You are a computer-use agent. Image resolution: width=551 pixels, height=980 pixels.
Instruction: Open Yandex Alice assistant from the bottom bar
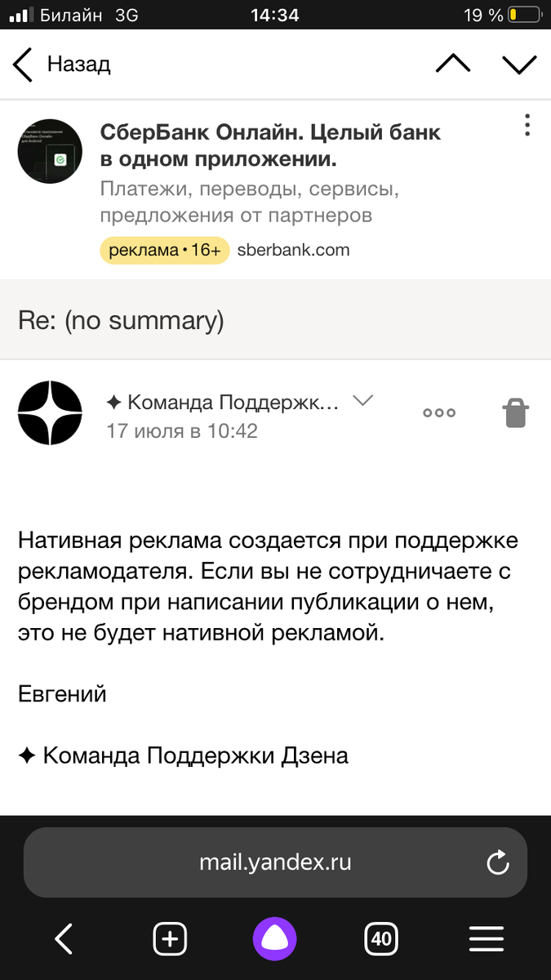[x=275, y=938]
